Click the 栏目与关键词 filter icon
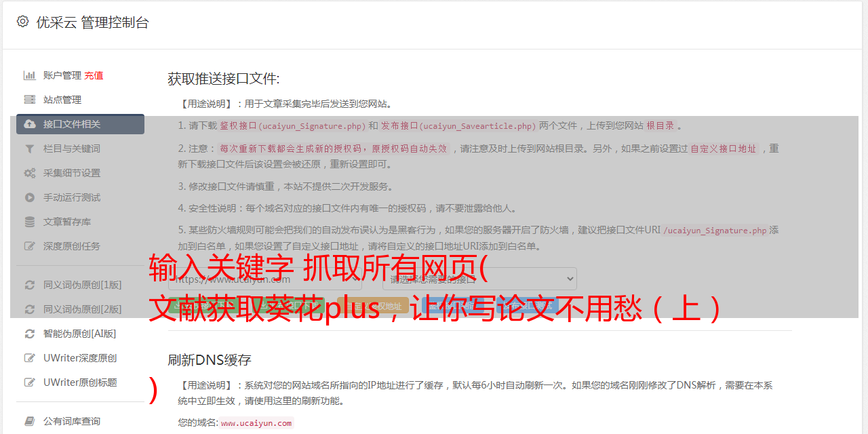This screenshot has width=868, height=434. [30, 149]
